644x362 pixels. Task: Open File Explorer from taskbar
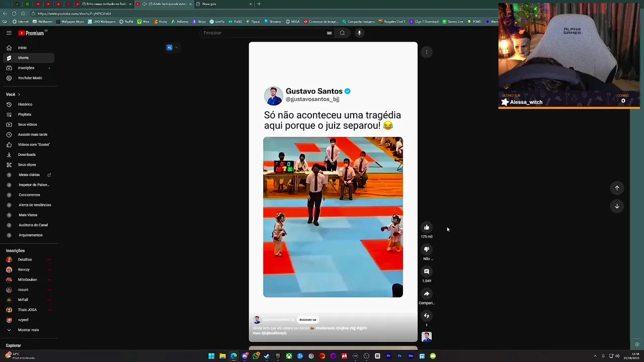point(222,356)
